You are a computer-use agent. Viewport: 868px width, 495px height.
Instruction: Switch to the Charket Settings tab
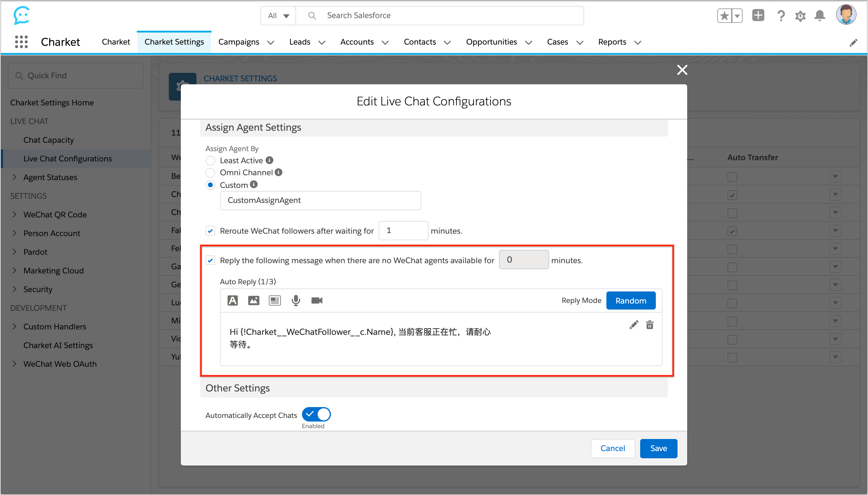(174, 42)
